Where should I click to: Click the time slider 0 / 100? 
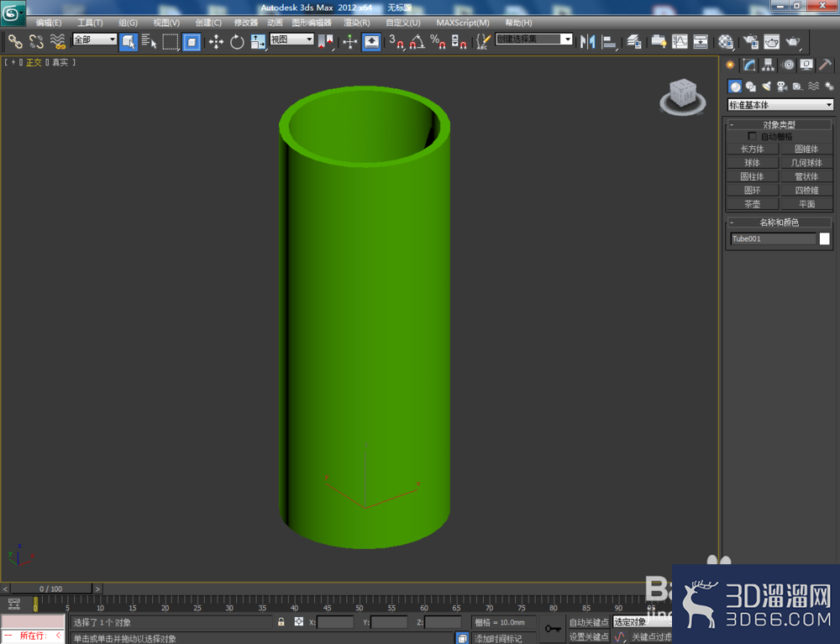51,589
